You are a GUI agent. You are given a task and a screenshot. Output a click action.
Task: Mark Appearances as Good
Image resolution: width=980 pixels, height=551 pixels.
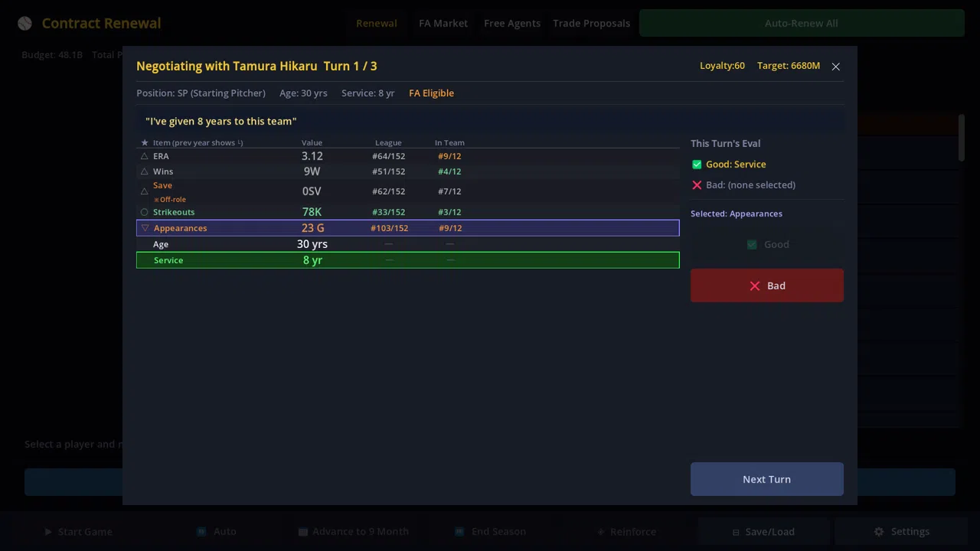tap(767, 244)
